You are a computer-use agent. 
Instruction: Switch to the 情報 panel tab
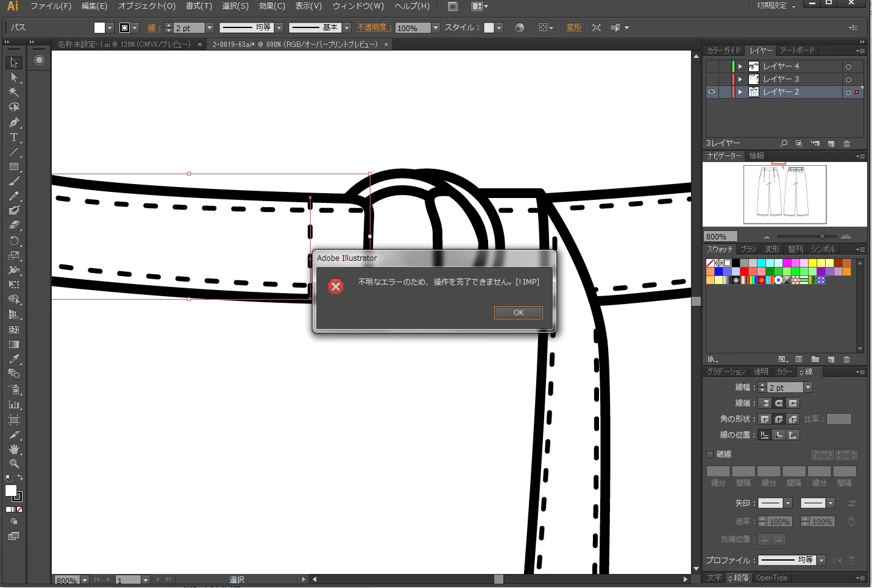click(757, 156)
